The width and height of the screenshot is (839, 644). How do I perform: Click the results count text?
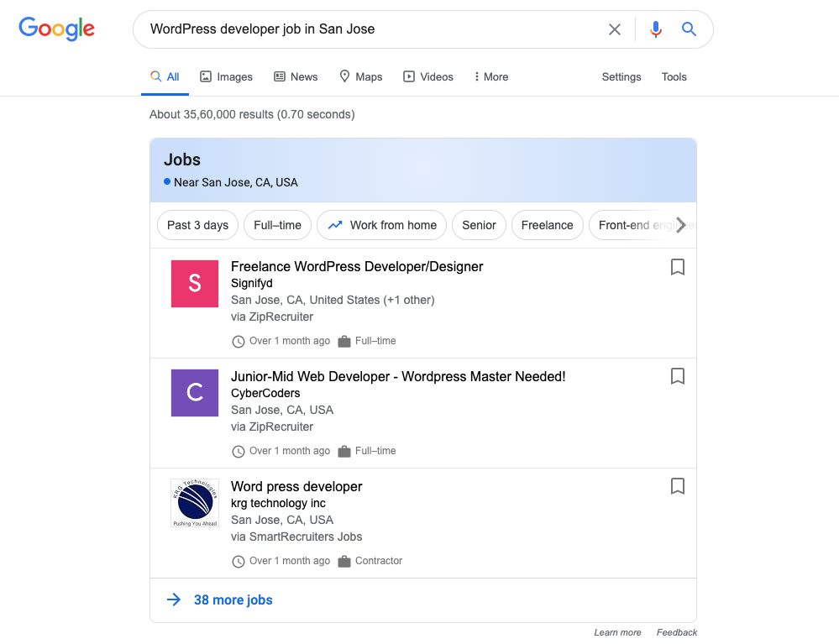pyautogui.click(x=252, y=114)
